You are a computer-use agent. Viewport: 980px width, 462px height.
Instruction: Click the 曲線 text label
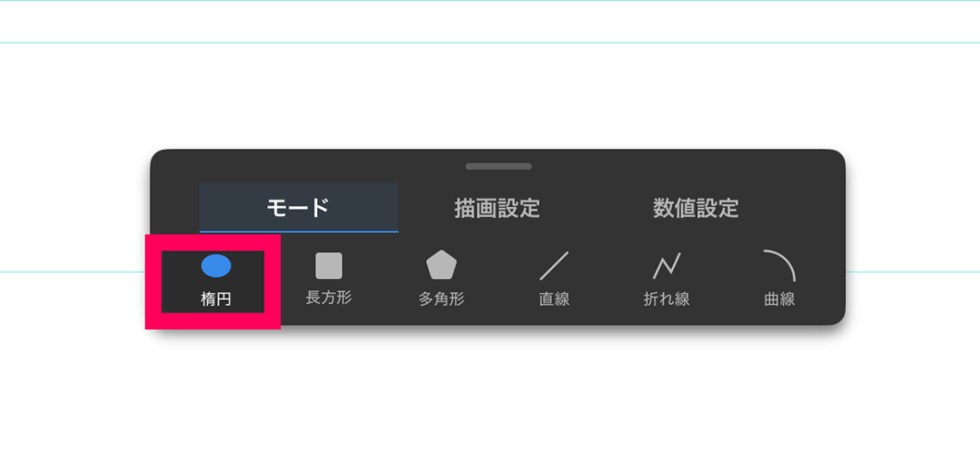(779, 299)
